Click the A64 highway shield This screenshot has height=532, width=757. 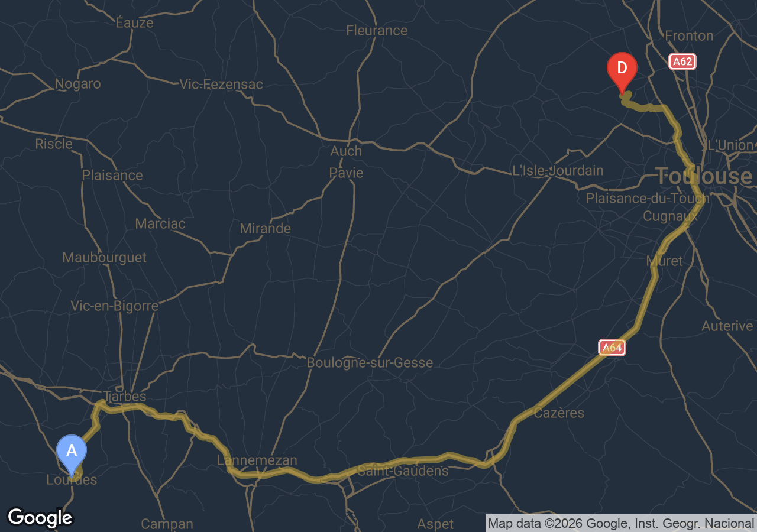(x=612, y=348)
